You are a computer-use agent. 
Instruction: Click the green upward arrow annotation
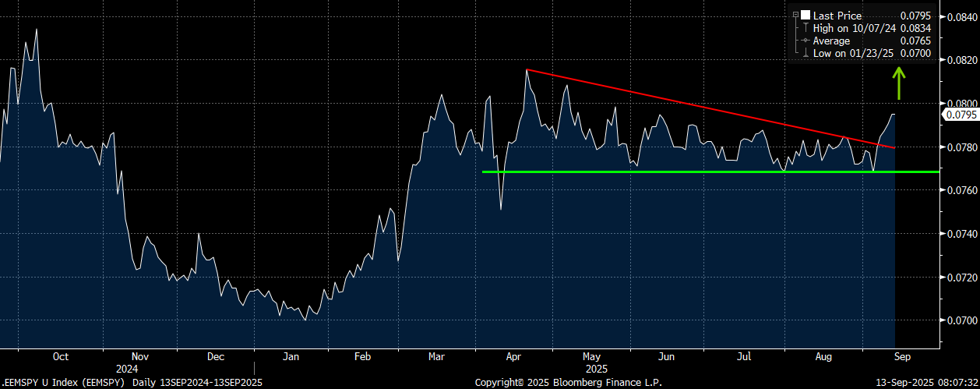coord(898,83)
